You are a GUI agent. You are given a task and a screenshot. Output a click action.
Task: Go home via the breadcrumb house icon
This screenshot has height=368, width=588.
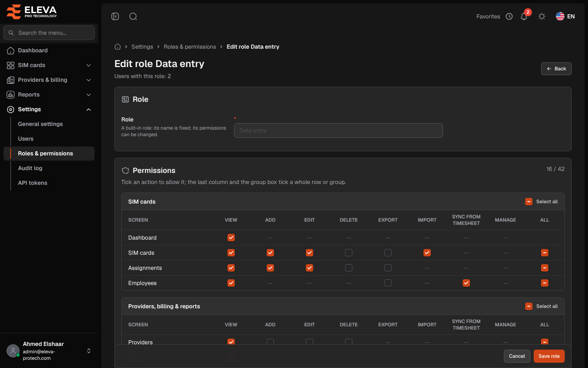pos(118,47)
